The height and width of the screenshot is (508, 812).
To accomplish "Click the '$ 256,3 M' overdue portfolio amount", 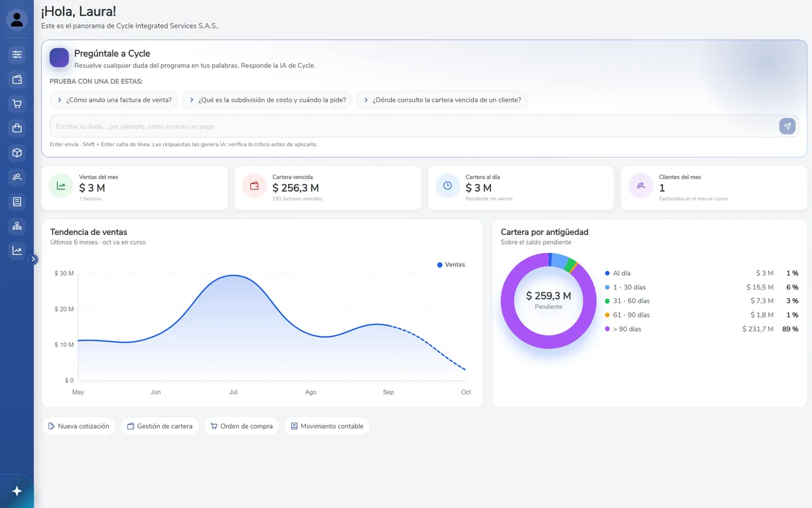I will (x=296, y=188).
